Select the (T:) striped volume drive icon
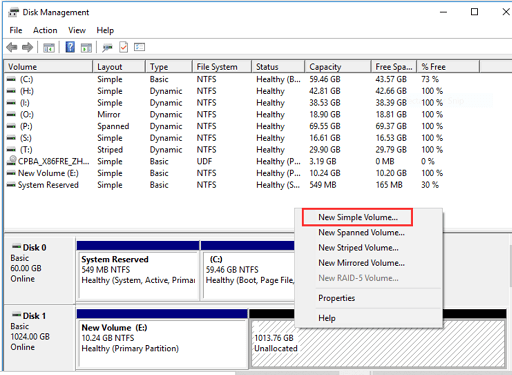Screen dimensions: 512x375 click(11, 149)
